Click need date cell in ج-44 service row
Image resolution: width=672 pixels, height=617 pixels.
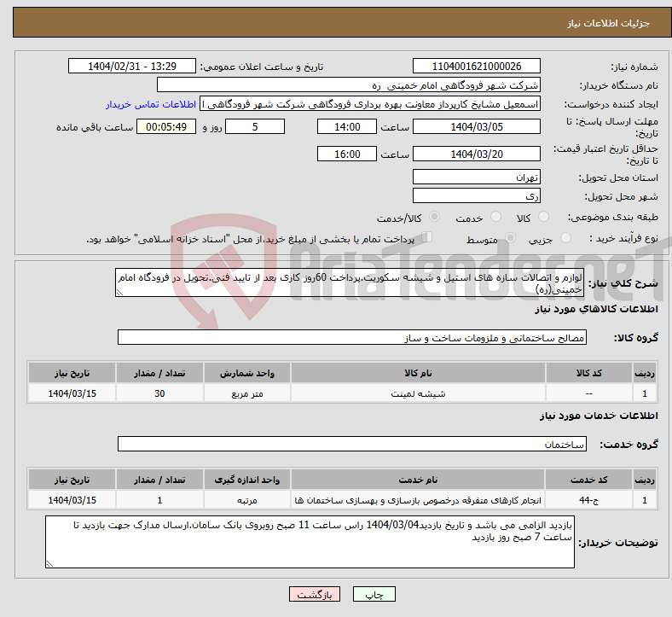[x=72, y=500]
